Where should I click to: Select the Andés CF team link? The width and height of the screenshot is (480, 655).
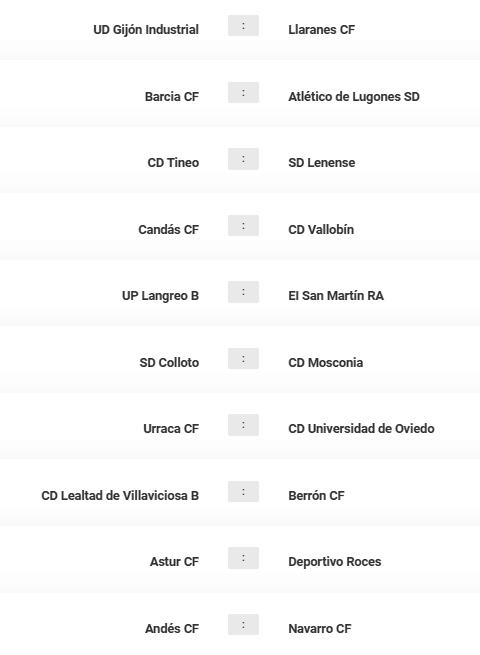(x=172, y=628)
